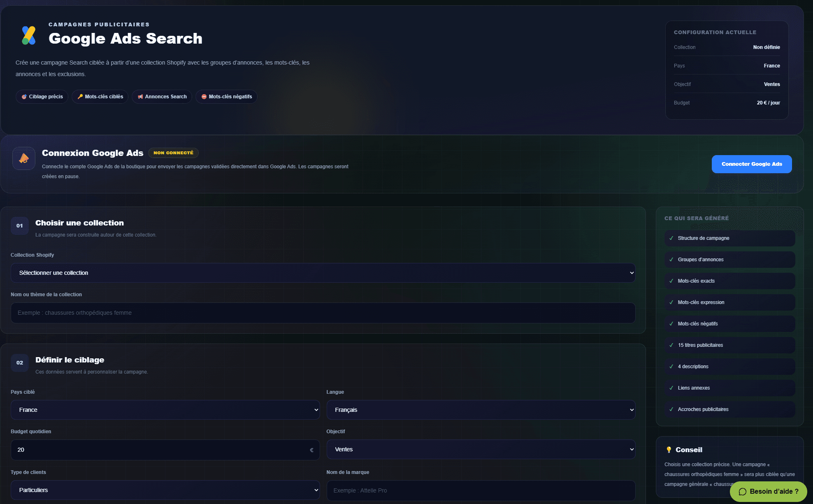
Task: Open the Besoin d'aide ? chat button
Action: [769, 492]
